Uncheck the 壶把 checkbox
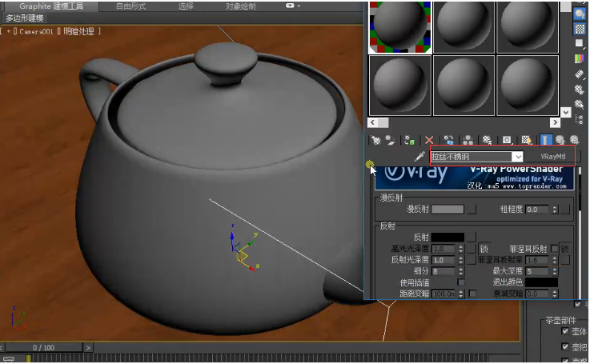The image size is (590, 364). 565,346
